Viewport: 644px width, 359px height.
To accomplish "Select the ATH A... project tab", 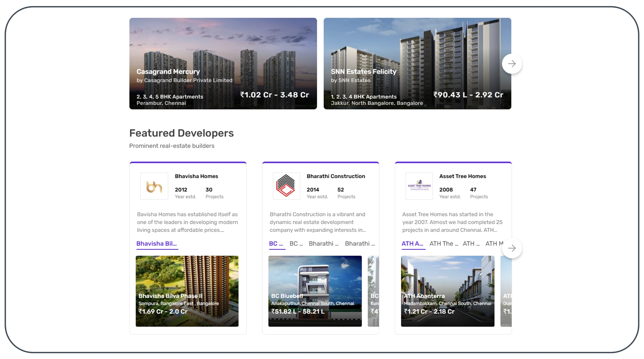I will tap(412, 243).
